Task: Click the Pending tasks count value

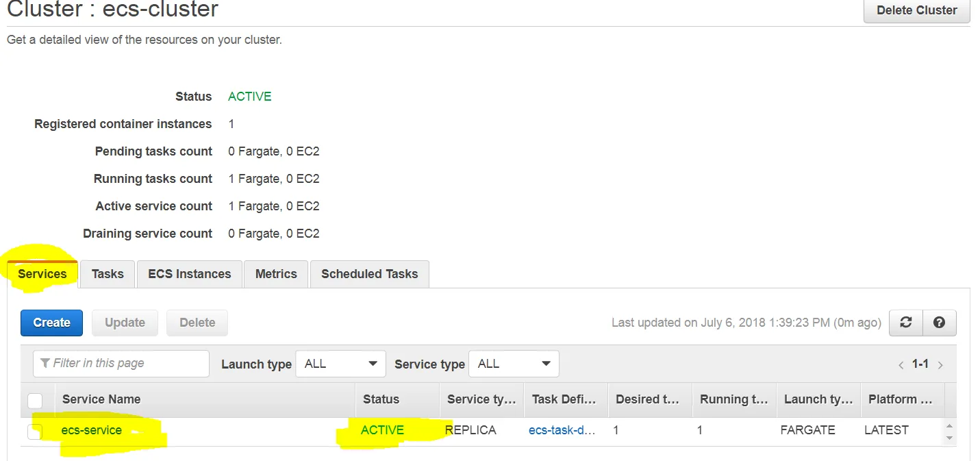Action: click(x=274, y=151)
